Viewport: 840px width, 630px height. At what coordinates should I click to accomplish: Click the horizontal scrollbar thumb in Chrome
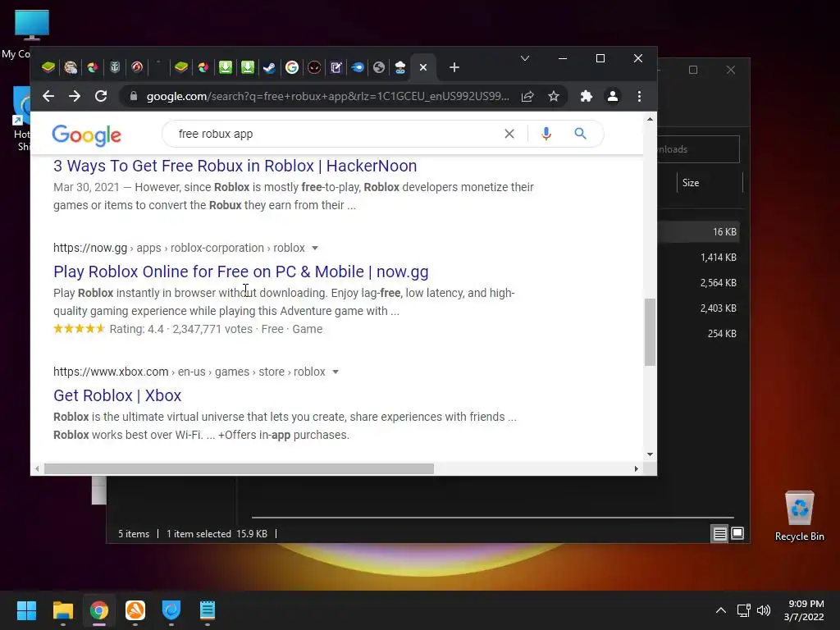tap(239, 468)
